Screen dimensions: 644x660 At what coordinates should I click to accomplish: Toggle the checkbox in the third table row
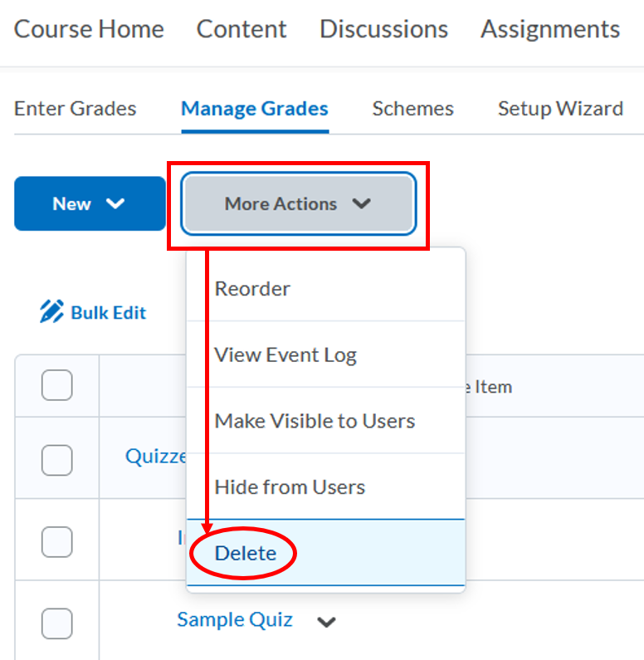pyautogui.click(x=56, y=541)
